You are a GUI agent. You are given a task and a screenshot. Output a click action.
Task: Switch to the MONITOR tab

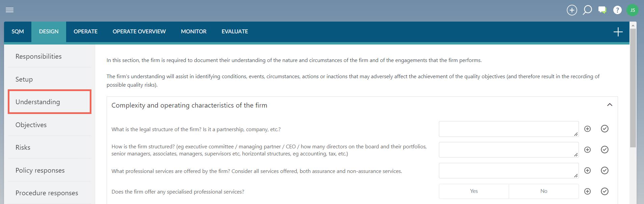(194, 32)
